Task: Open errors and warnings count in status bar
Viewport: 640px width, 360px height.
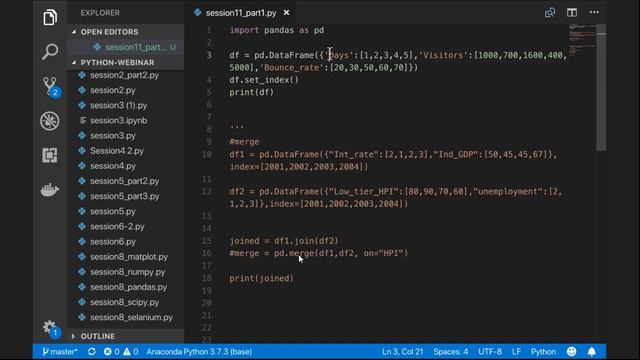Action: (x=121, y=352)
